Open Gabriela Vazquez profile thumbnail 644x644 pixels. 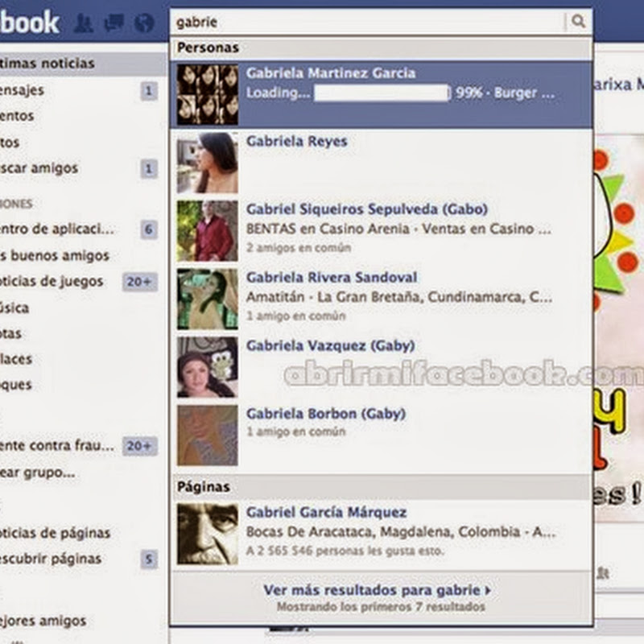[x=208, y=367]
